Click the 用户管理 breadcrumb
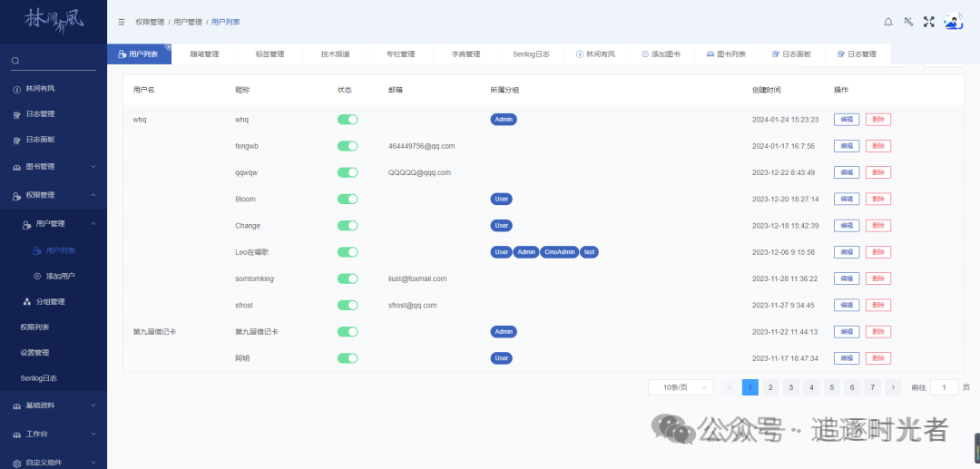Viewport: 980px width, 469px height. tap(188, 22)
